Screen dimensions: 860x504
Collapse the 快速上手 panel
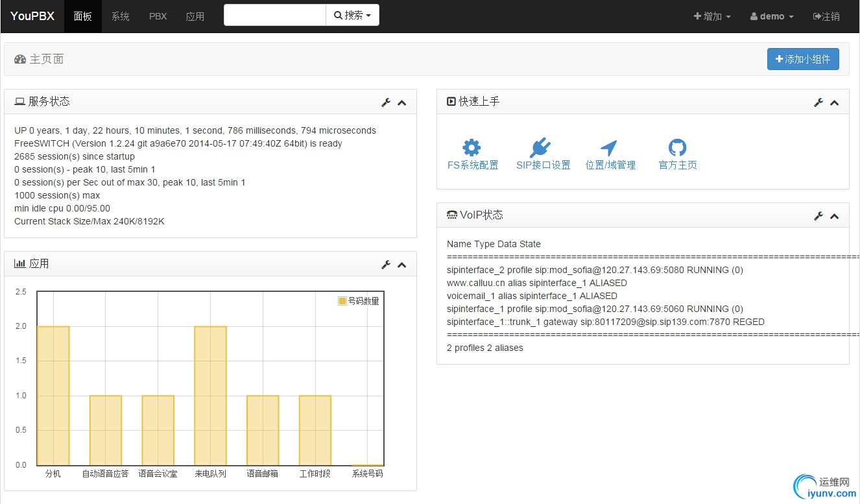tap(835, 102)
